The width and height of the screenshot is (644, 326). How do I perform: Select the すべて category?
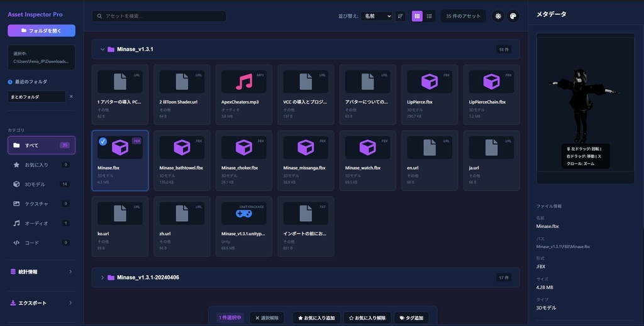[x=42, y=145]
